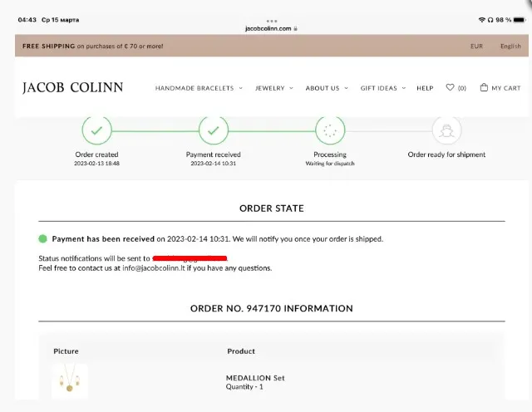The height and width of the screenshot is (412, 532).
Task: Open the wishlist heart icon
Action: pos(450,87)
